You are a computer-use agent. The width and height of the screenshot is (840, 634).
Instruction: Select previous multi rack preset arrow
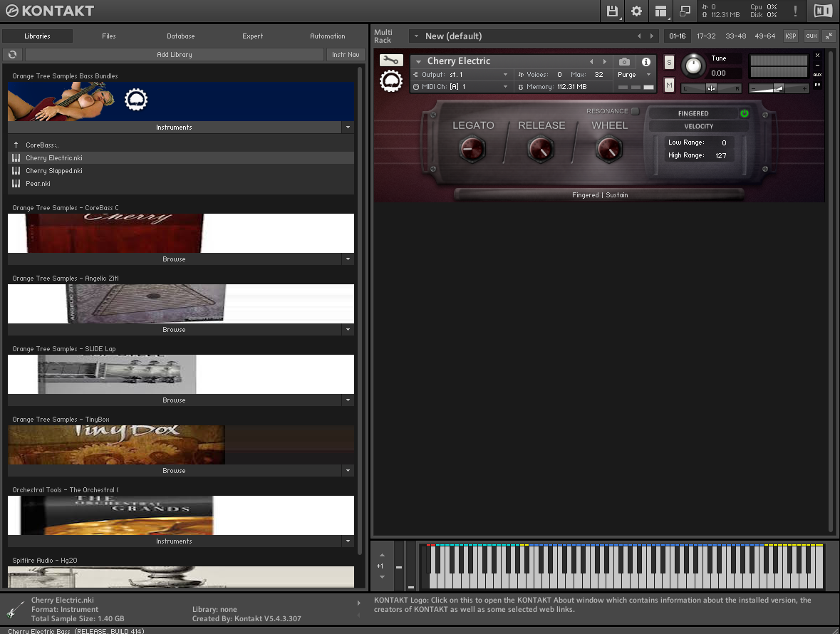click(x=639, y=36)
